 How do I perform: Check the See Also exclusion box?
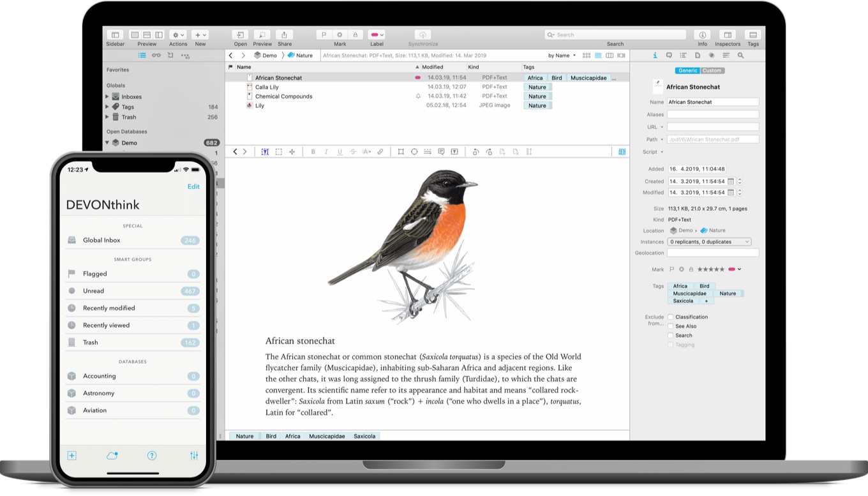click(x=670, y=326)
